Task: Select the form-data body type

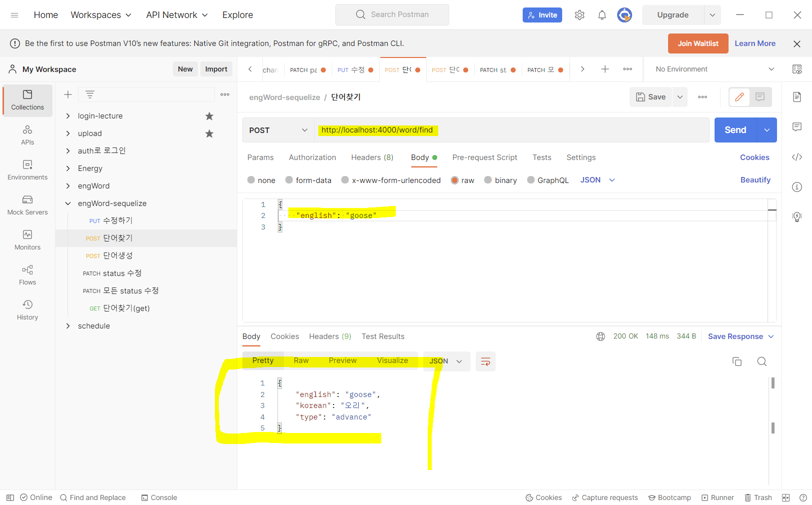Action: pyautogui.click(x=308, y=180)
